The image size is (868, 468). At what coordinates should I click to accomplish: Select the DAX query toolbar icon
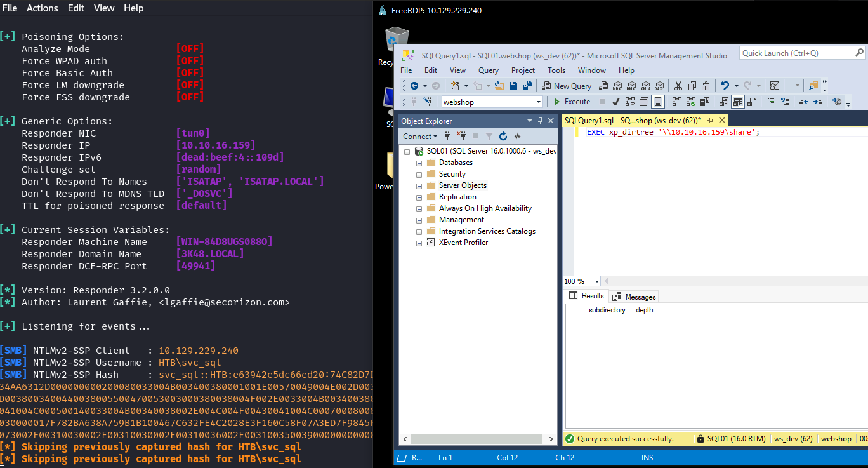(x=660, y=86)
